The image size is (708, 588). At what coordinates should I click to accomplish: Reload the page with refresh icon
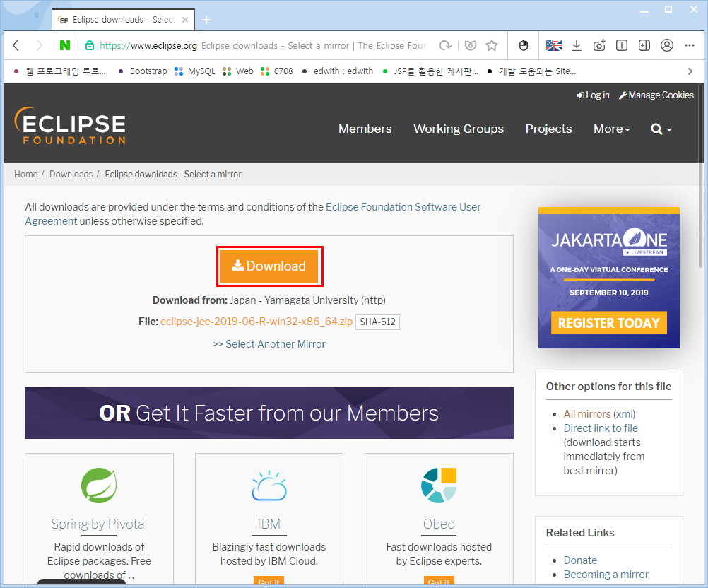(x=445, y=45)
